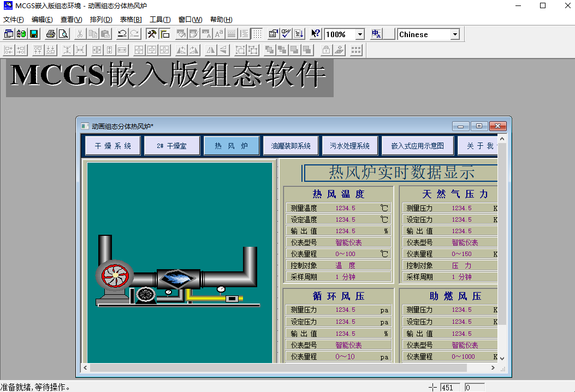Click the three-by-two grid icon in second toolbar
The width and height of the screenshot is (575, 392).
point(355,50)
